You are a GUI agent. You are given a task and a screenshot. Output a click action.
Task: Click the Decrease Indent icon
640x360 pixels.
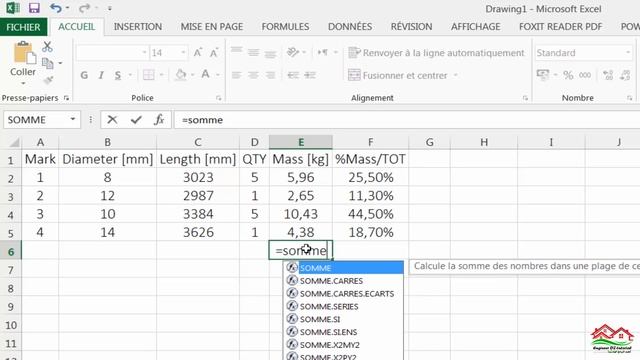pyautogui.click(x=293, y=75)
